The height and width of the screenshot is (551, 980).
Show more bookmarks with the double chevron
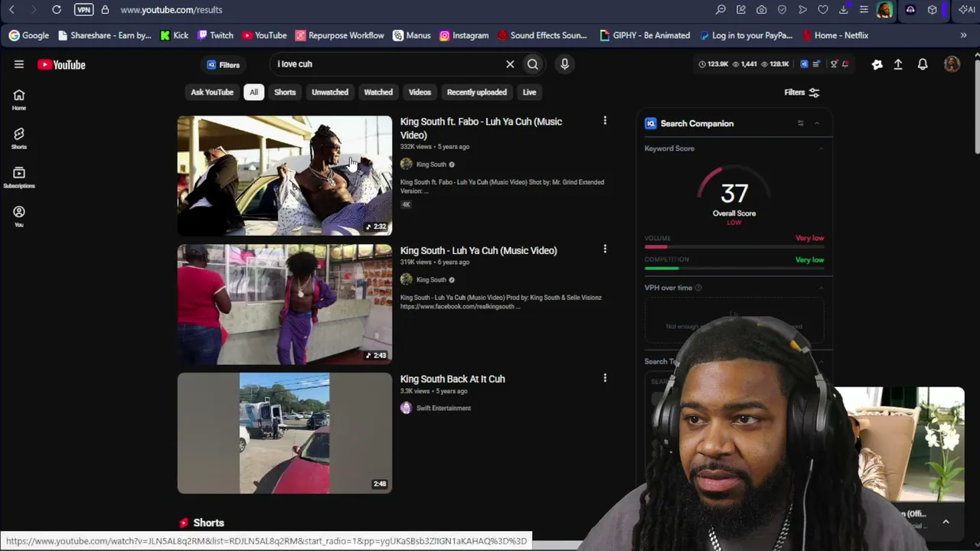click(x=963, y=35)
